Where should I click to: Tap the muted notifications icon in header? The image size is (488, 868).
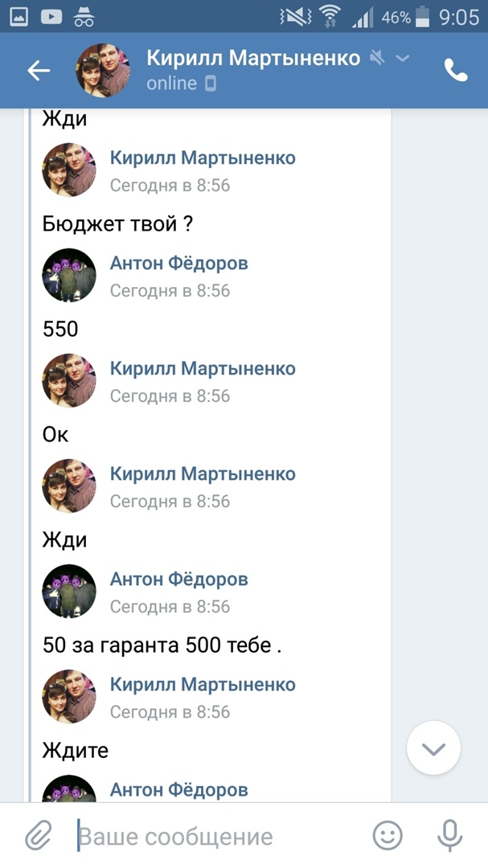tap(376, 58)
